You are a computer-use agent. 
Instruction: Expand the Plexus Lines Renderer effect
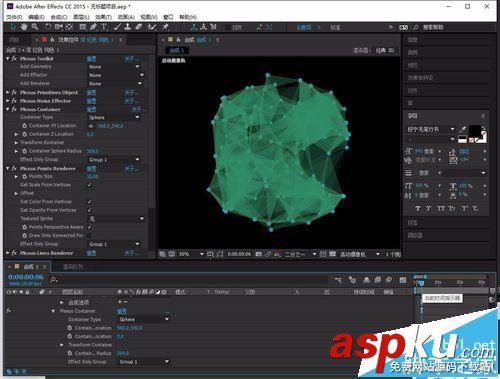tap(8, 253)
